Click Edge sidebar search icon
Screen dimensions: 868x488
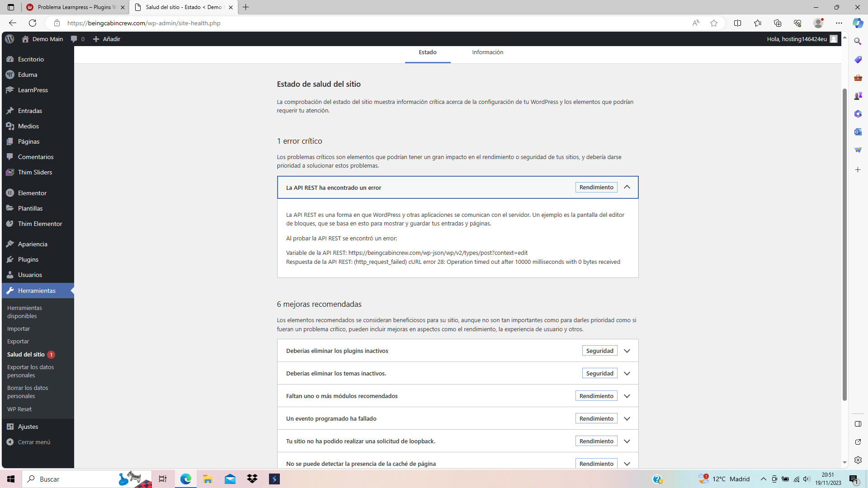tap(858, 42)
